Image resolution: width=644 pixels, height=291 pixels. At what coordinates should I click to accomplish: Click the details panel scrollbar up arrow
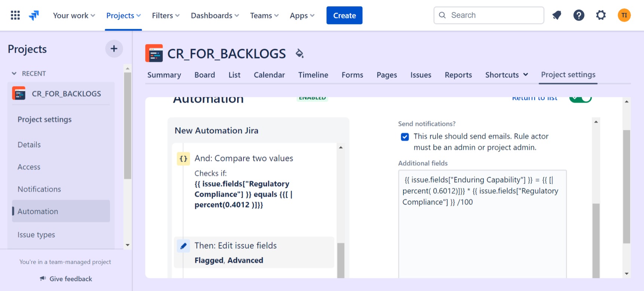click(x=596, y=122)
